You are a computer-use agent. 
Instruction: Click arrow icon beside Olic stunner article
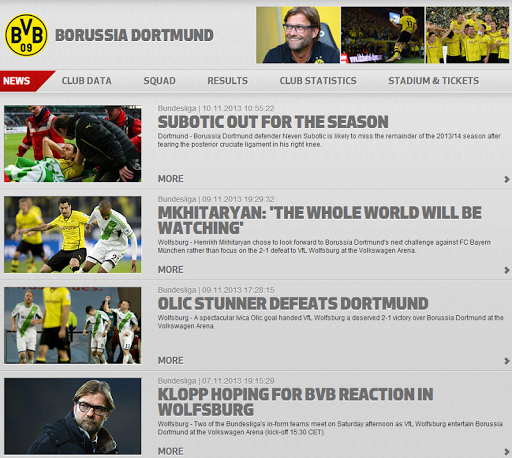[507, 361]
